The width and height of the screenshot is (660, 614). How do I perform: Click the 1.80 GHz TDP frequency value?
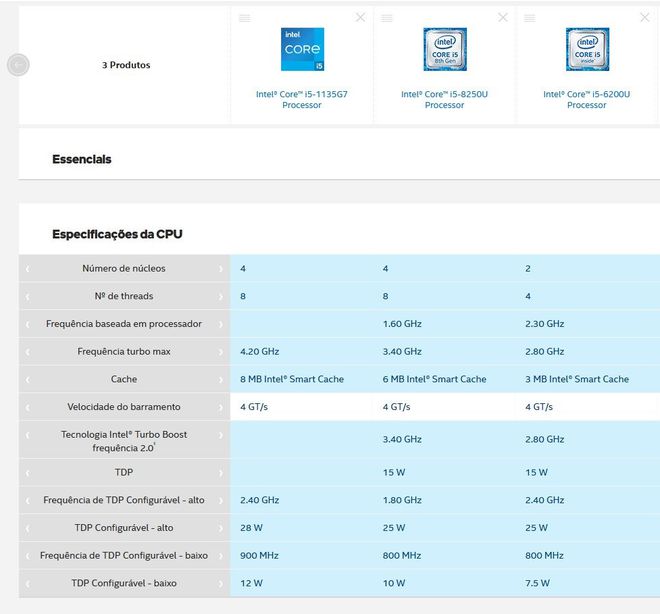tap(402, 500)
